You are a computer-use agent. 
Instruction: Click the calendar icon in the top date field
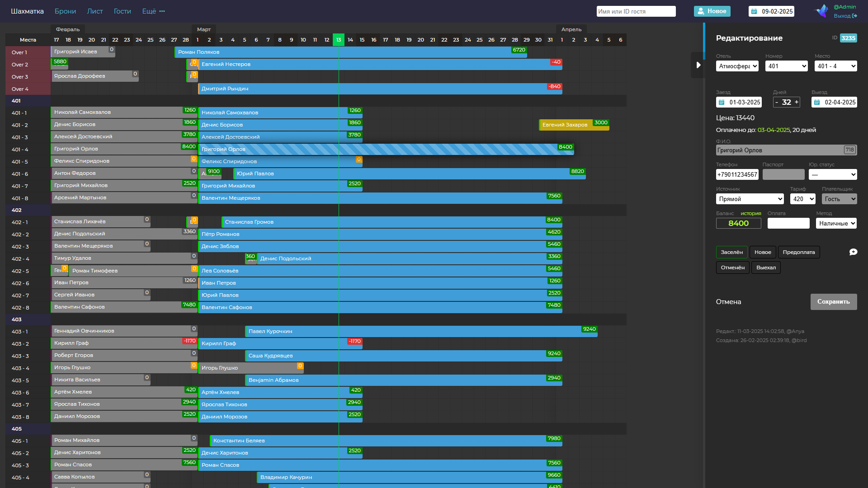[x=754, y=11]
